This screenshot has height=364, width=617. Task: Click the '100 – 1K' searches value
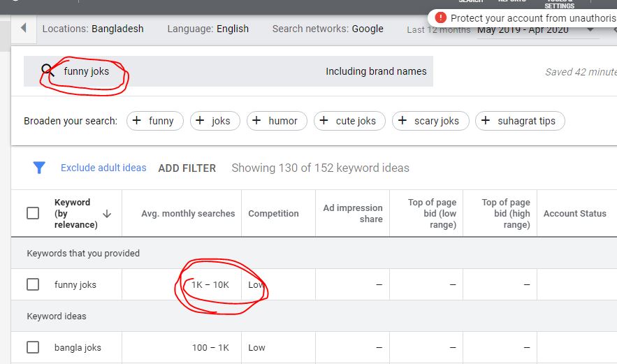(210, 347)
